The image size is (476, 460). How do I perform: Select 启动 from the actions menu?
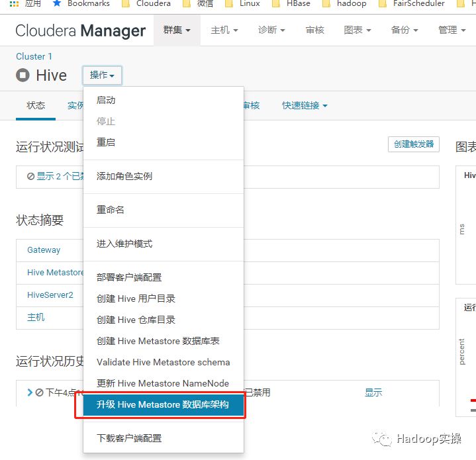pyautogui.click(x=164, y=100)
